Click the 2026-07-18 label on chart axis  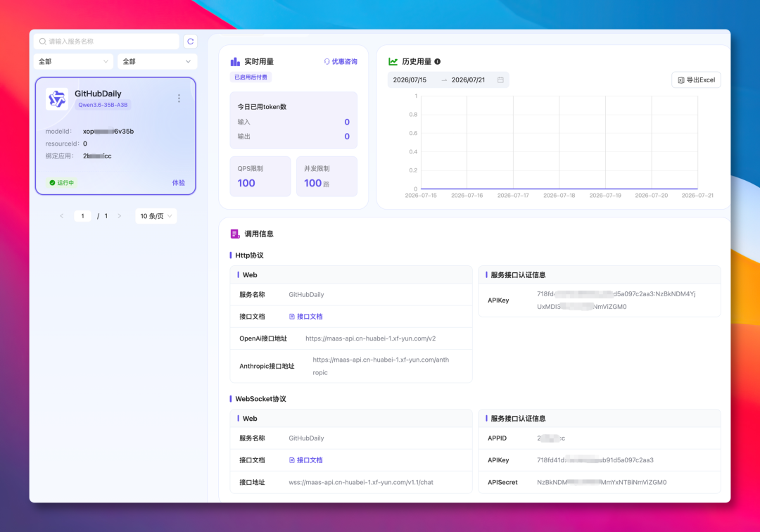point(559,195)
